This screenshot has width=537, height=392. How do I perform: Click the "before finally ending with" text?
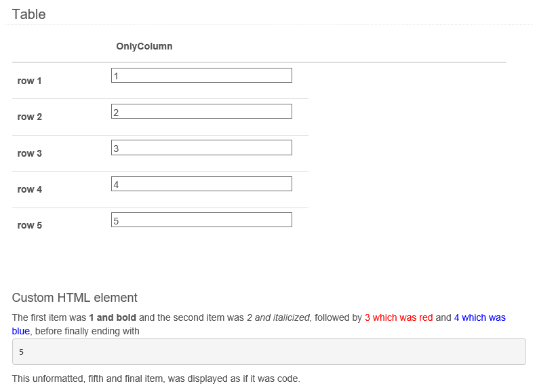pyautogui.click(x=87, y=331)
